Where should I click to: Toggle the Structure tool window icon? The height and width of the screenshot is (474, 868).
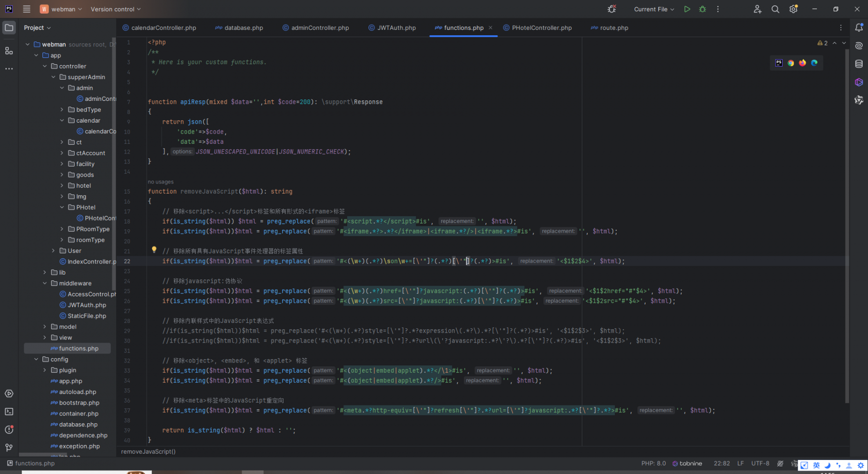[x=9, y=51]
